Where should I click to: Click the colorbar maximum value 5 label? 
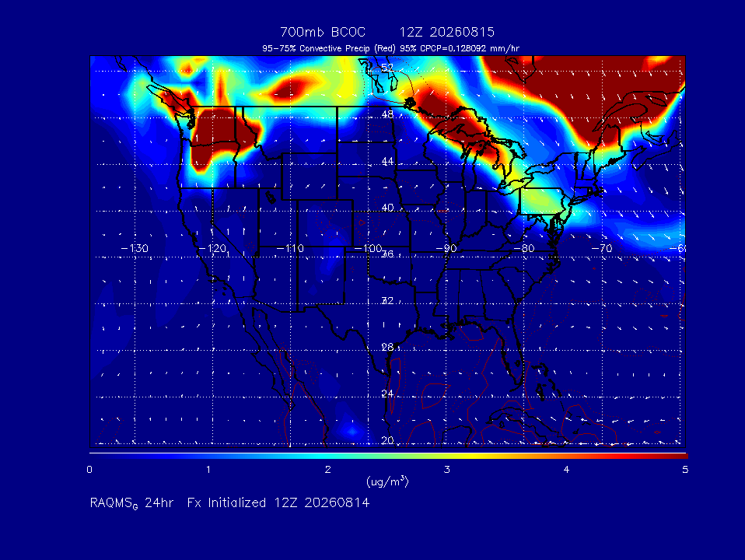684,470
